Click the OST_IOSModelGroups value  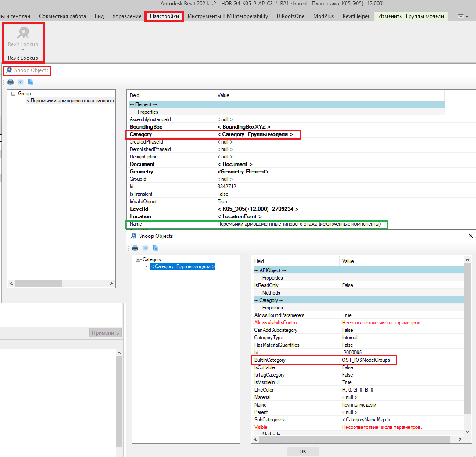point(366,360)
